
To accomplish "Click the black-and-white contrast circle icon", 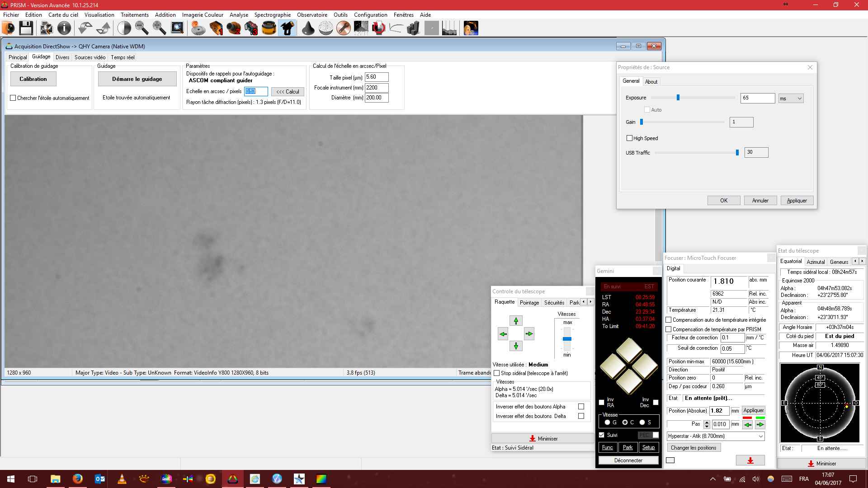I will point(124,28).
